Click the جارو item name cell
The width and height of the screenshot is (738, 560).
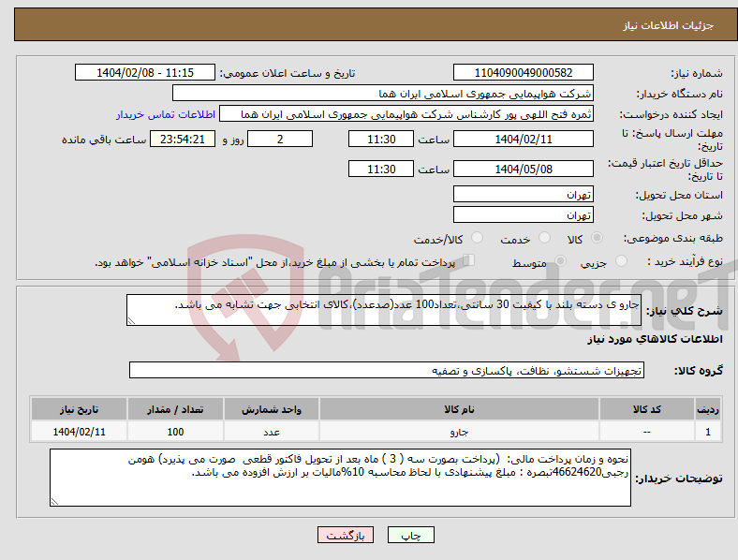tap(459, 432)
